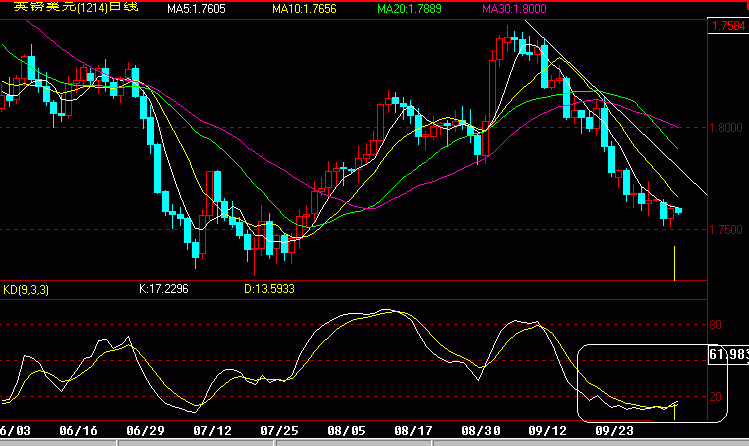Viewport: 749px width, 446px height.
Task: Click the latest cyan candlestick near 1.76
Action: (678, 211)
